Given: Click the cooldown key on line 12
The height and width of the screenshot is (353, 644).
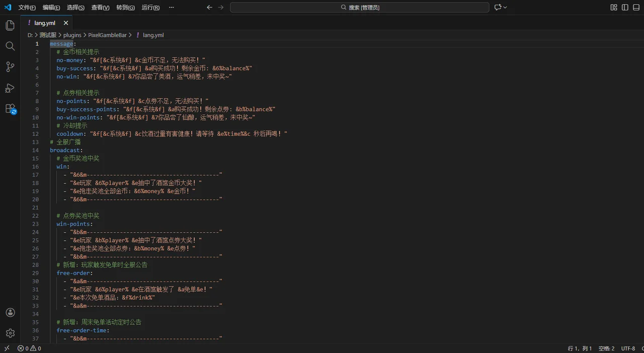Looking at the screenshot, I should (70, 133).
